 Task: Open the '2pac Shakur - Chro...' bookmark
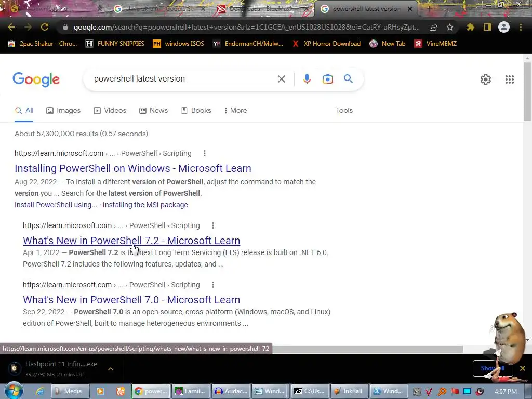[x=43, y=44]
